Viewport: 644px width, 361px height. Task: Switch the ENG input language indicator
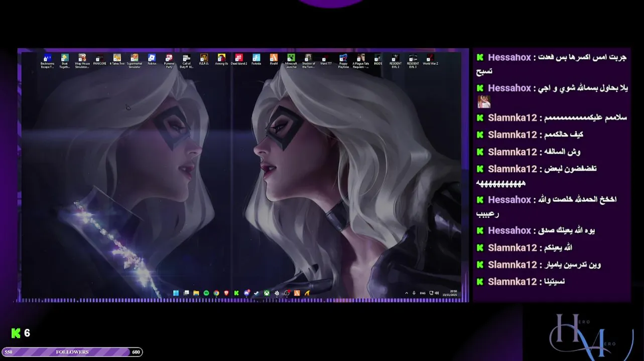pyautogui.click(x=423, y=293)
